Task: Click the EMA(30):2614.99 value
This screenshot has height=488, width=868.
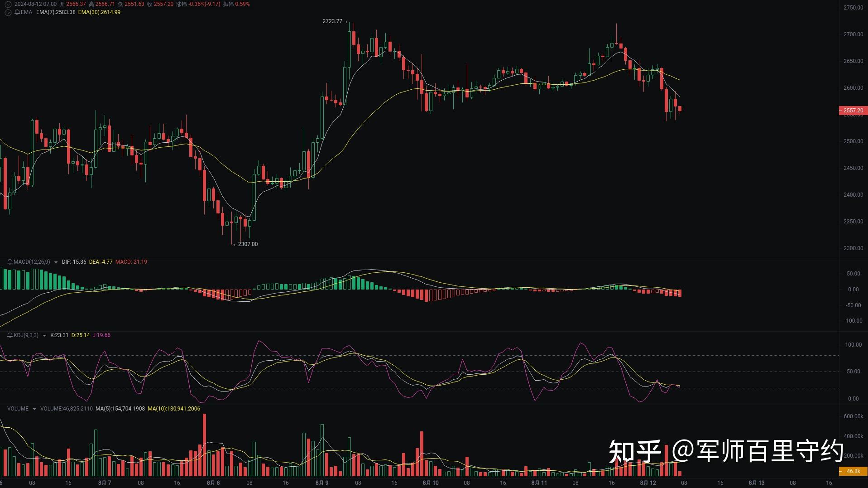Action: click(99, 12)
